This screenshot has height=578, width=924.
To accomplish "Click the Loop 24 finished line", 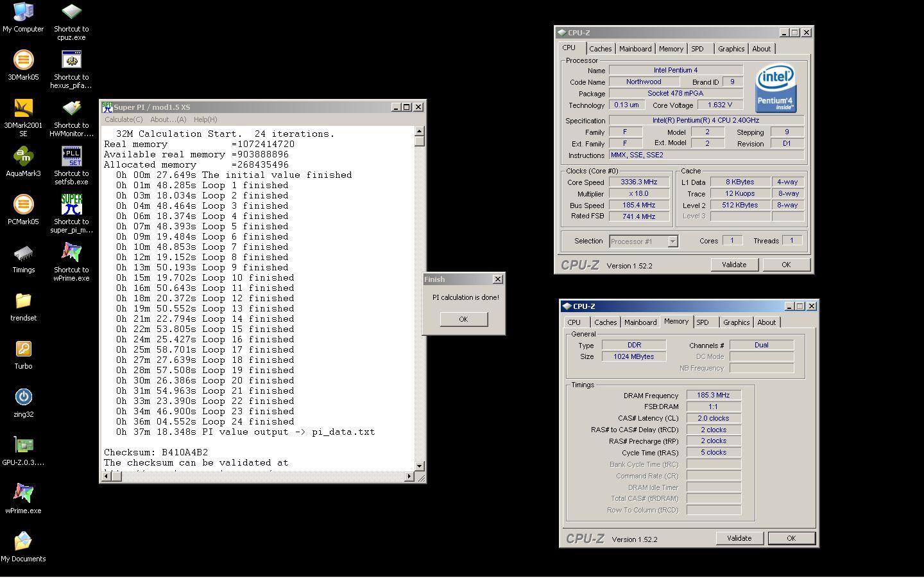I will pos(205,422).
